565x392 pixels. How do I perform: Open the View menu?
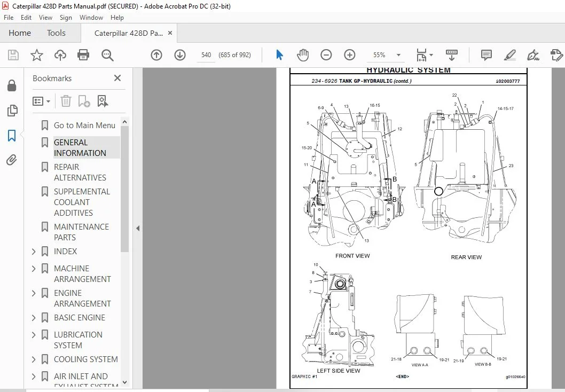point(46,17)
